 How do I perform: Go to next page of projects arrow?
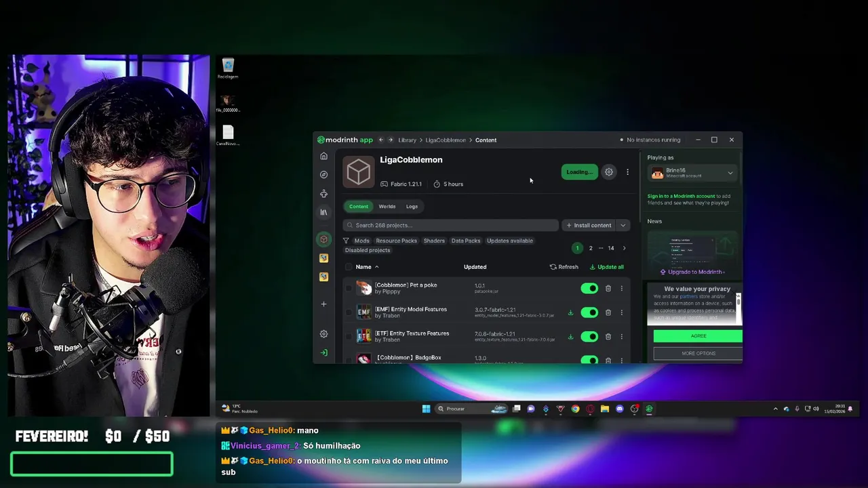[x=624, y=248]
